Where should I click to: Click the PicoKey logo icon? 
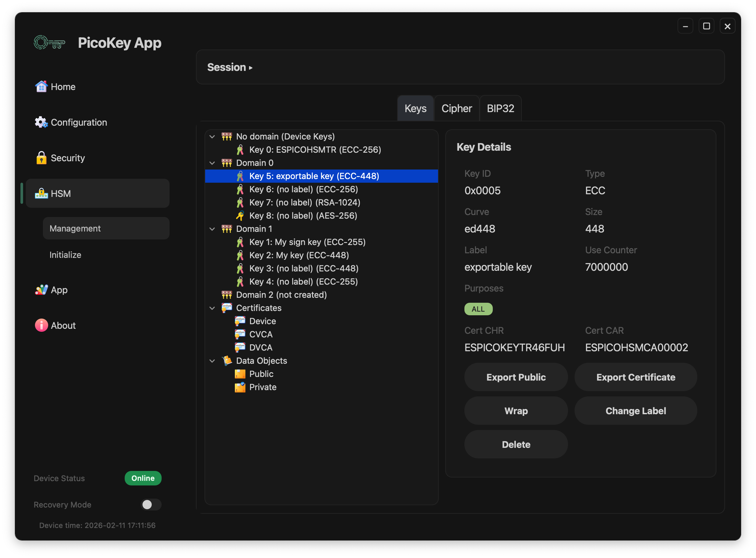point(49,43)
